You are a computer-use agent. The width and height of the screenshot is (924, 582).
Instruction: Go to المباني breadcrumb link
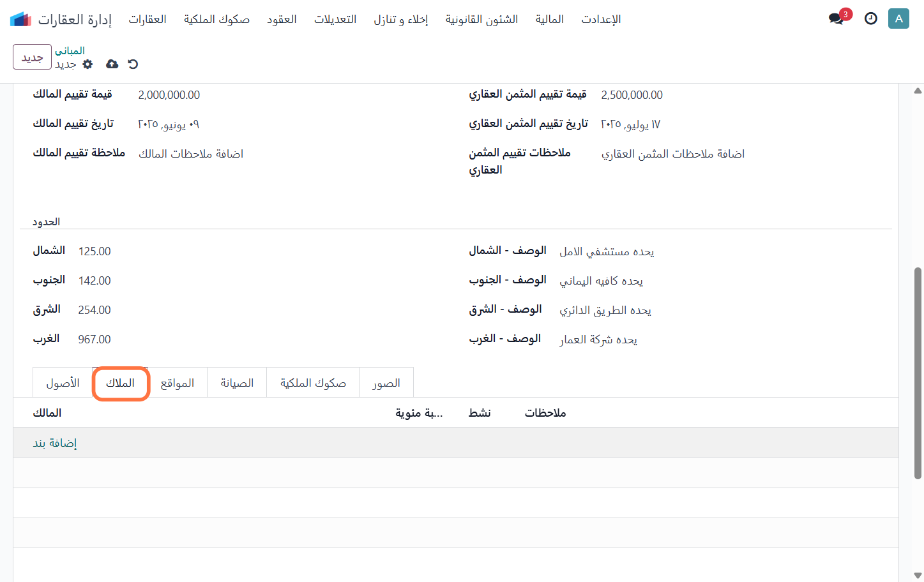pos(70,50)
